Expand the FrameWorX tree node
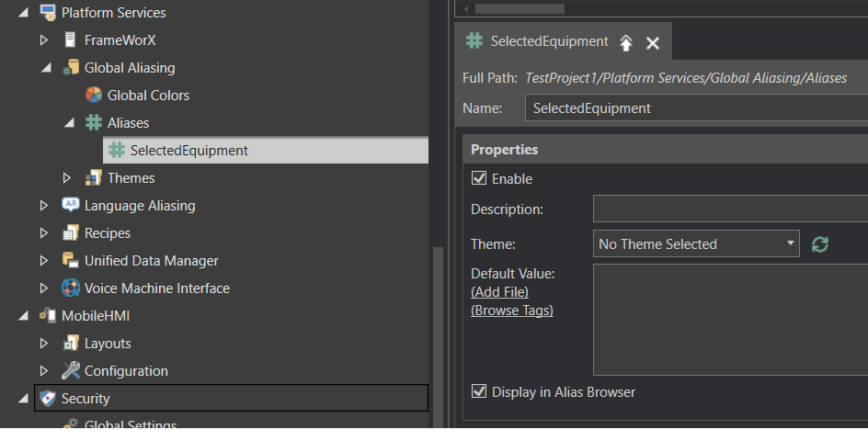The height and width of the screenshot is (441, 868). 44,40
